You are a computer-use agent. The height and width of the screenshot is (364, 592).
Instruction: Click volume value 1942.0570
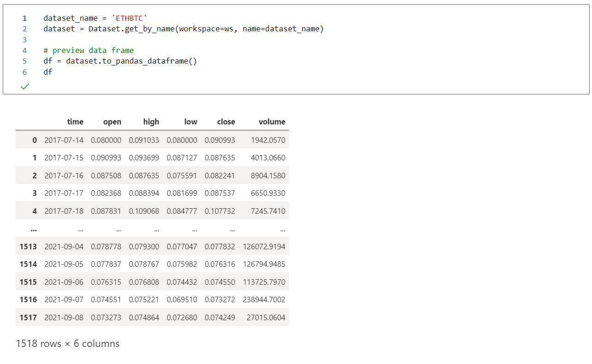pyautogui.click(x=268, y=140)
